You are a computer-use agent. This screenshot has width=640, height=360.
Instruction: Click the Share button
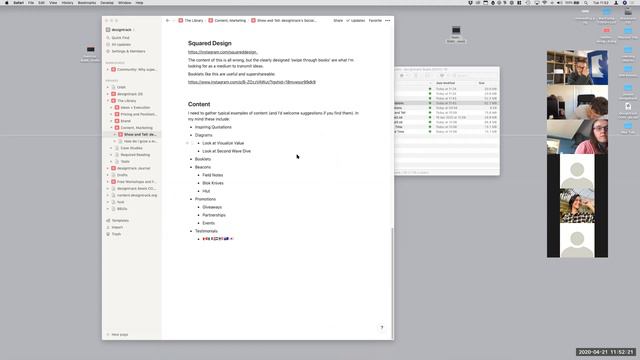point(338,20)
